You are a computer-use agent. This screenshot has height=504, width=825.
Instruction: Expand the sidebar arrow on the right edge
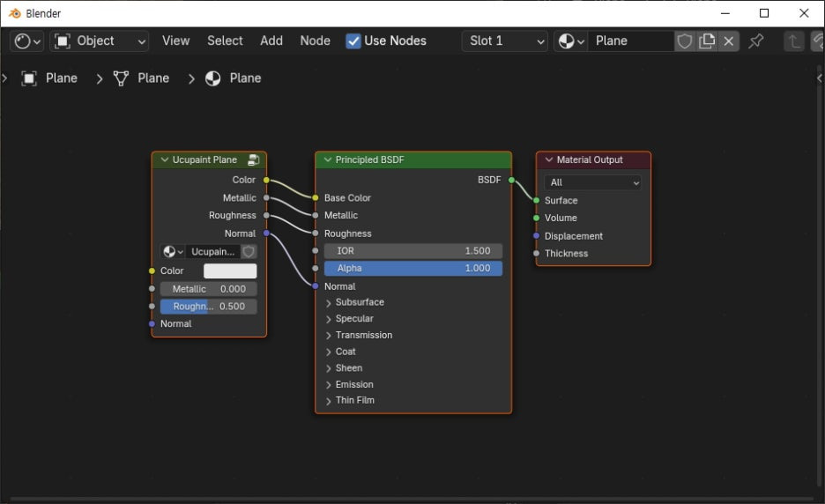(x=820, y=78)
